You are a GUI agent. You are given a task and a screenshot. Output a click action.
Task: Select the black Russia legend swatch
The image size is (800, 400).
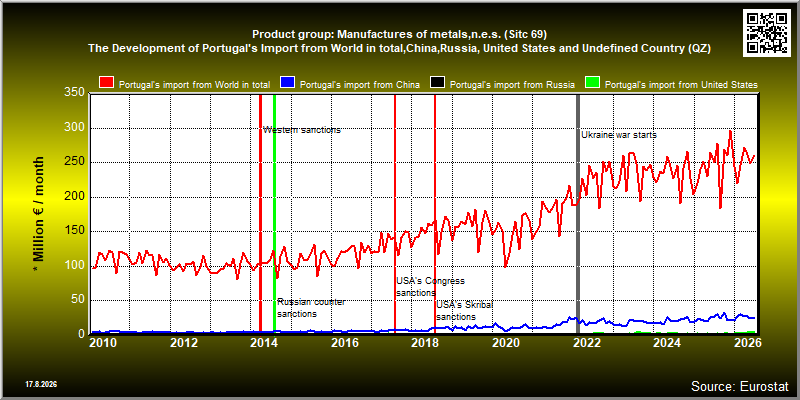pos(439,84)
